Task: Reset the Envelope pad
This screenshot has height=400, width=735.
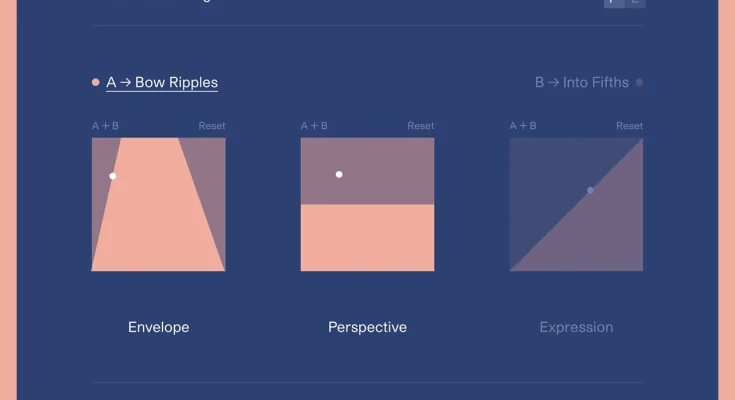Action: pos(212,126)
